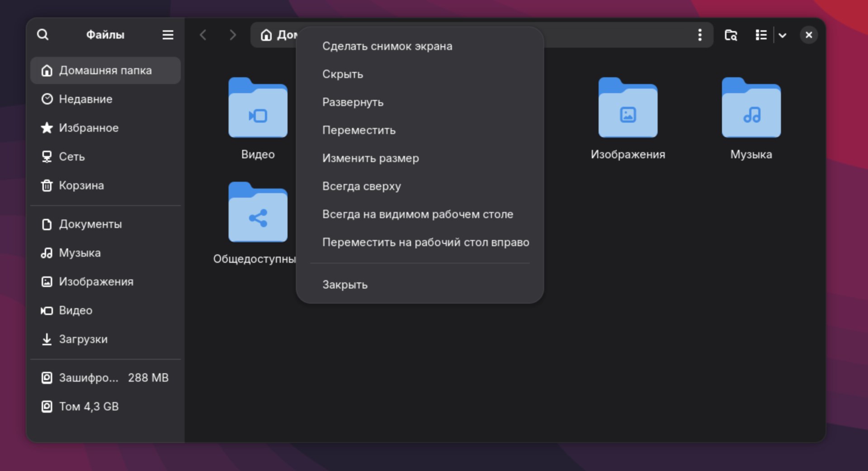Go to Загрузки in the sidebar
This screenshot has height=471, width=868.
[x=83, y=339]
